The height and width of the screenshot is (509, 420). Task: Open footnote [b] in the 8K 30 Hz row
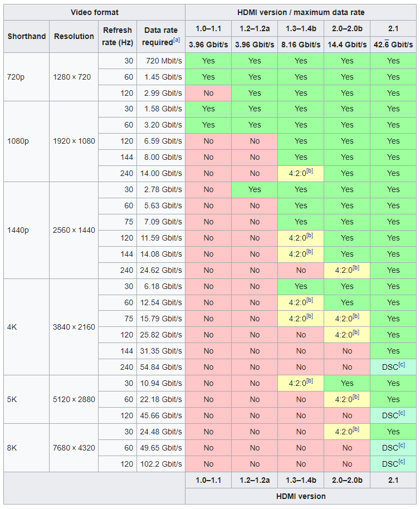click(x=356, y=429)
